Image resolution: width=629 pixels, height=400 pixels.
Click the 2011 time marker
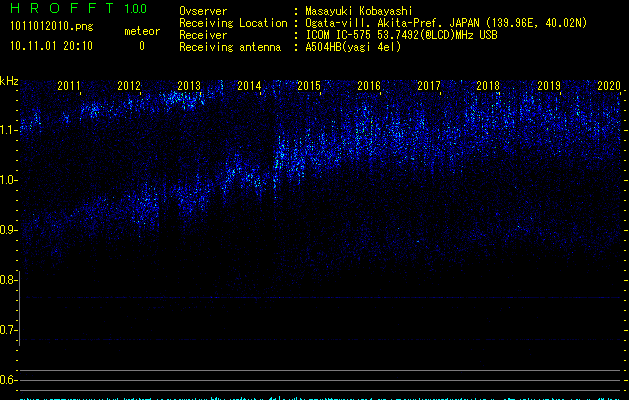coord(69,86)
